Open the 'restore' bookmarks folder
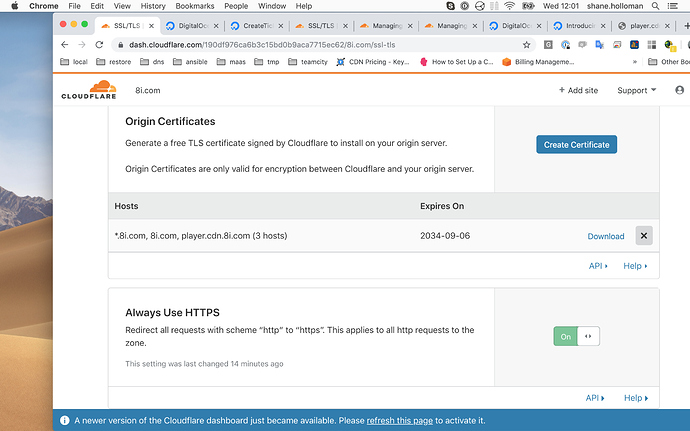 pos(114,62)
